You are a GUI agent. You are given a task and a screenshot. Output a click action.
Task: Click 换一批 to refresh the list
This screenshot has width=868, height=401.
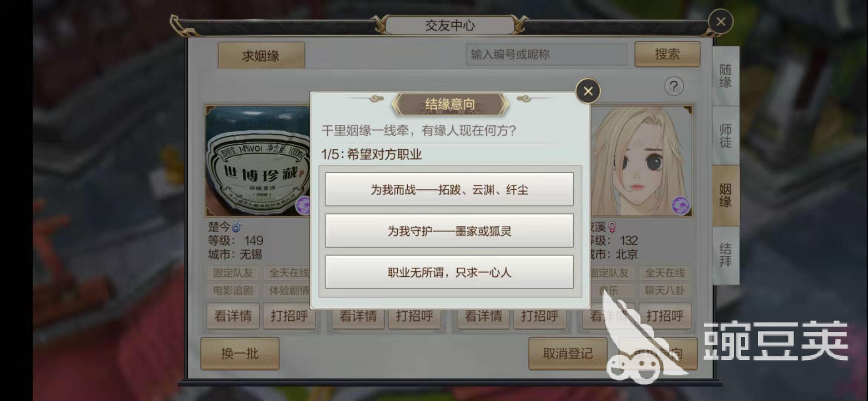point(240,353)
